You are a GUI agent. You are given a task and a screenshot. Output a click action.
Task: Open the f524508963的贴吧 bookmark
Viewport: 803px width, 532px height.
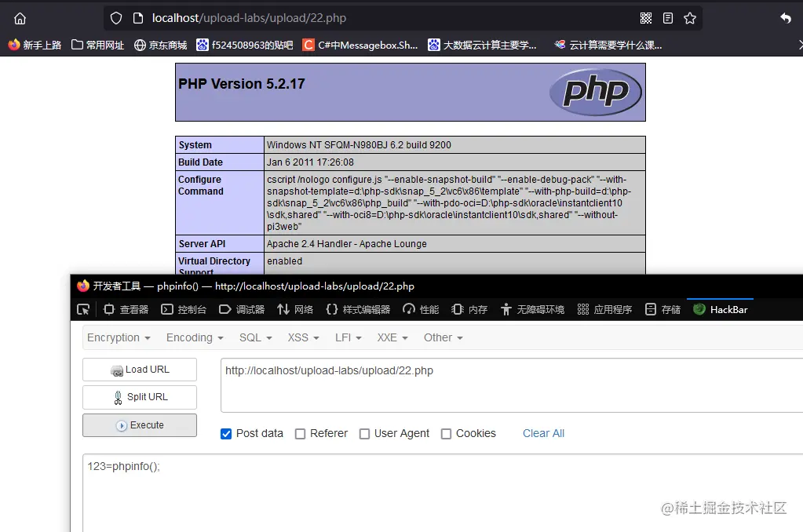point(245,45)
